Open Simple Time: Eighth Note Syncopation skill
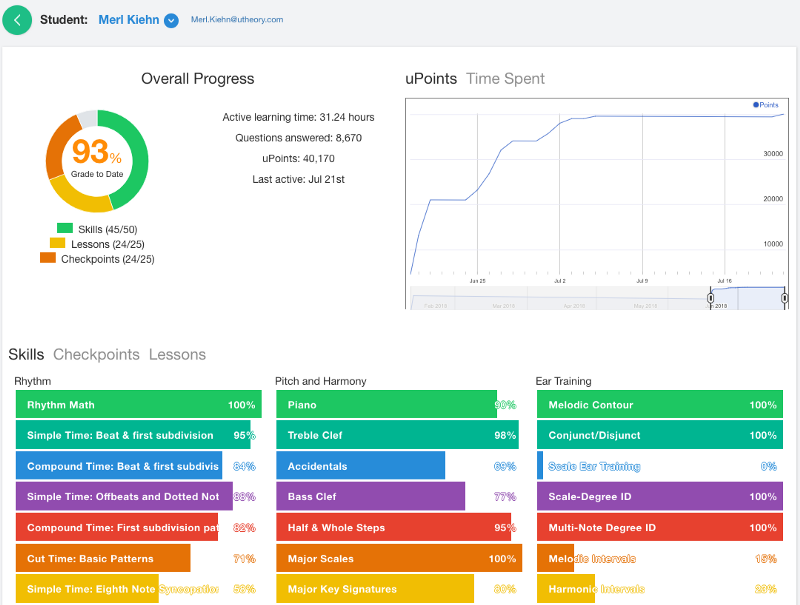This screenshot has width=800, height=605. point(139,589)
